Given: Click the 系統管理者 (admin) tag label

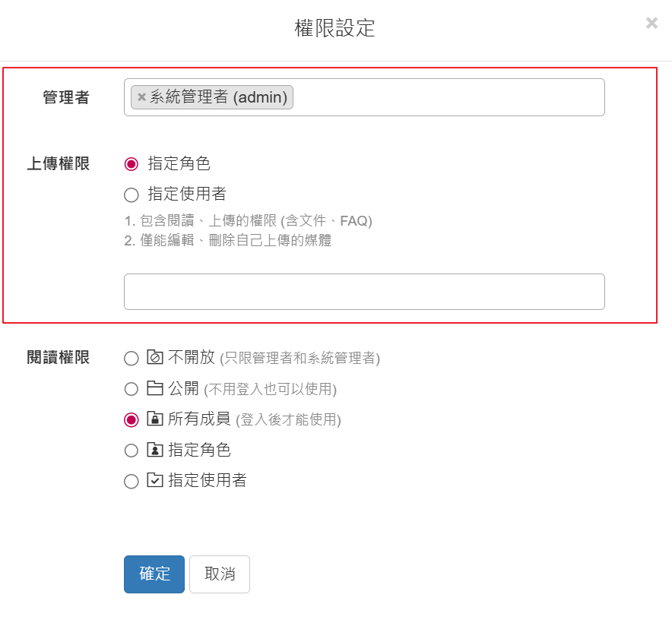Looking at the screenshot, I should point(219,97).
